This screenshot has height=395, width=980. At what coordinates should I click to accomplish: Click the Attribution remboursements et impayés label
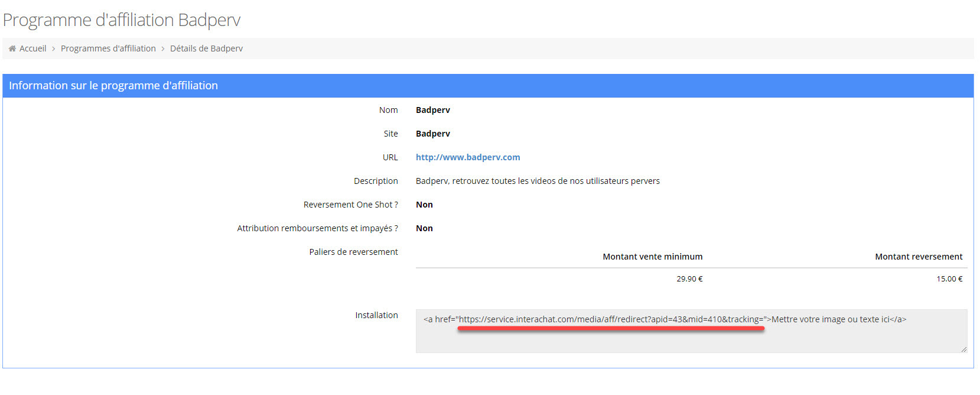pyautogui.click(x=317, y=228)
